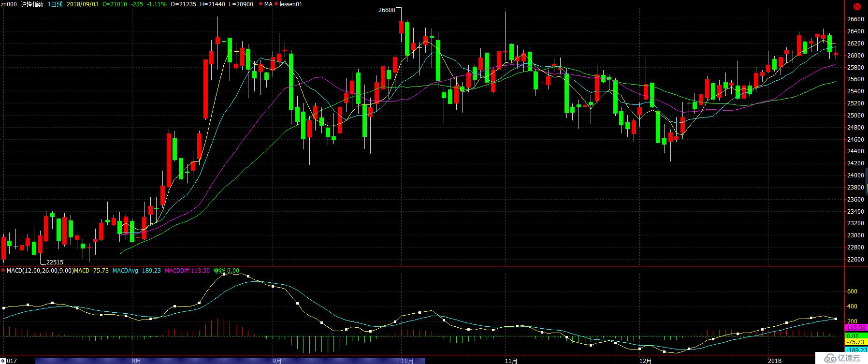Click the MACD axis 400 label
Viewport: 868px width, 364px height.
pos(853,306)
